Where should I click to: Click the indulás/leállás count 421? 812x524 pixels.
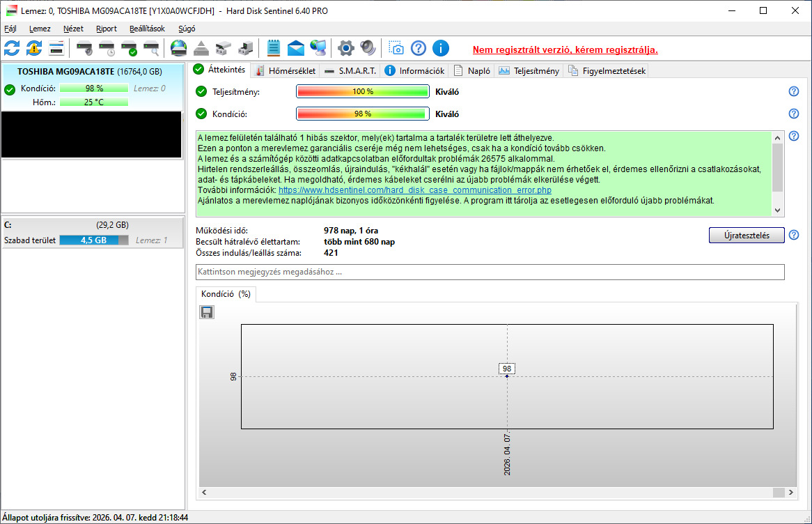331,253
